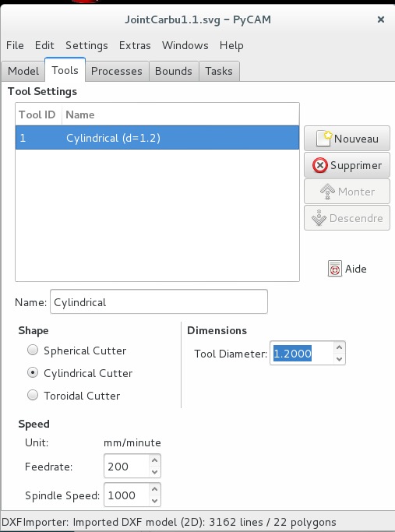Click the Monter up arrow icon

pyautogui.click(x=327, y=192)
